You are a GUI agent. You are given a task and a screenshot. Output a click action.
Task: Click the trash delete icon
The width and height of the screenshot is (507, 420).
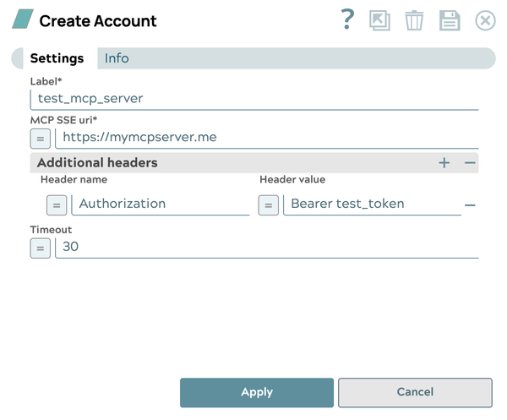[414, 21]
